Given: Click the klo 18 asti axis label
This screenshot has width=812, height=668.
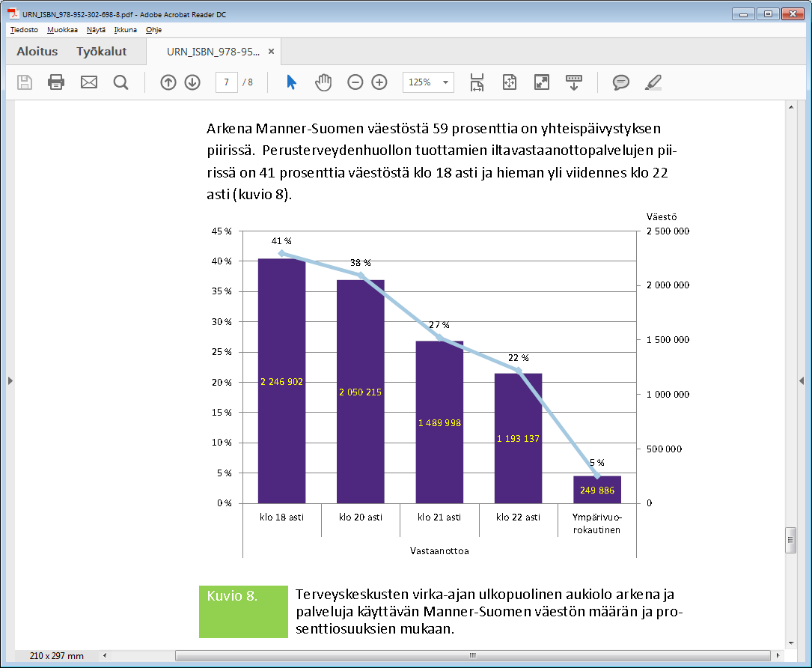Looking at the screenshot, I should (x=281, y=517).
